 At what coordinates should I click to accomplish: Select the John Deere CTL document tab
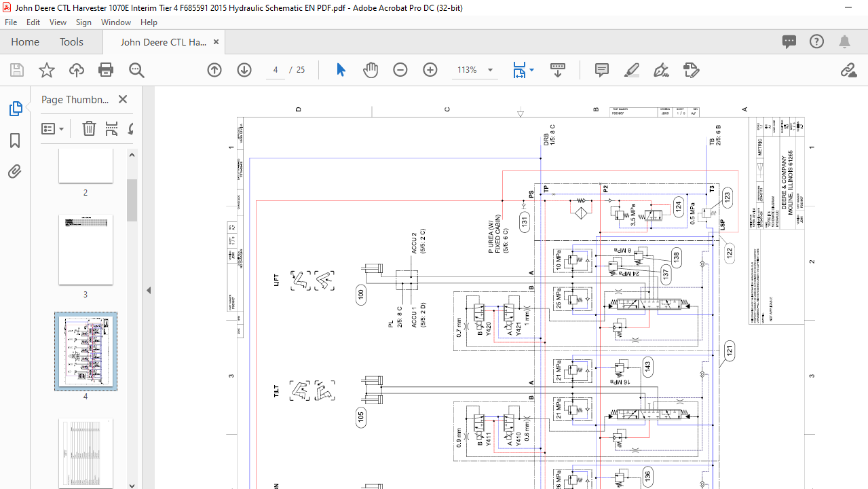click(164, 42)
